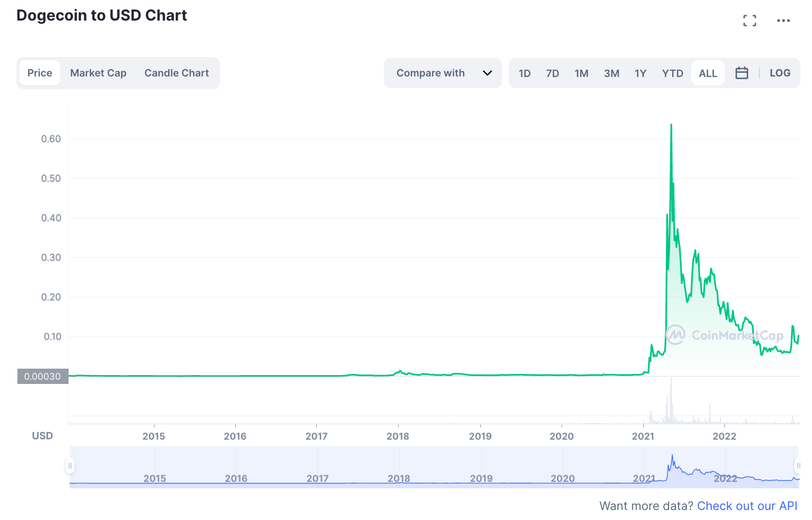Select the 7D time range
This screenshot has width=812, height=520.
[553, 73]
